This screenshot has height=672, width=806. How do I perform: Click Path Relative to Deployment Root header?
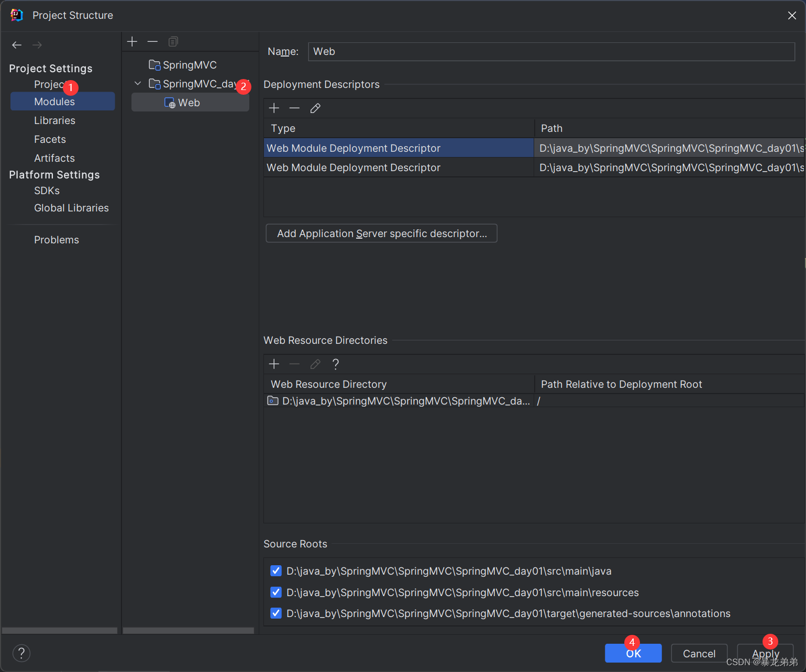[669, 384]
